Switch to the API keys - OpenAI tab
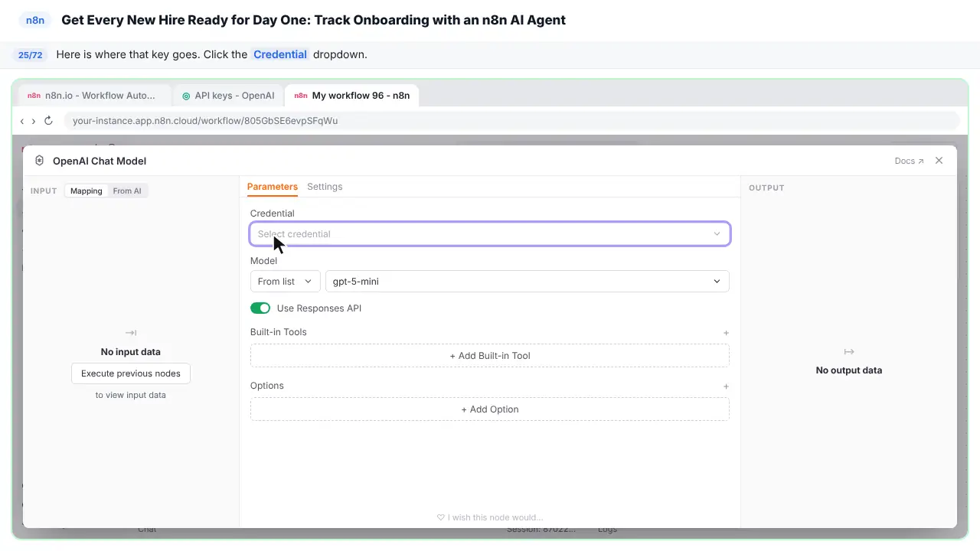 [x=228, y=96]
